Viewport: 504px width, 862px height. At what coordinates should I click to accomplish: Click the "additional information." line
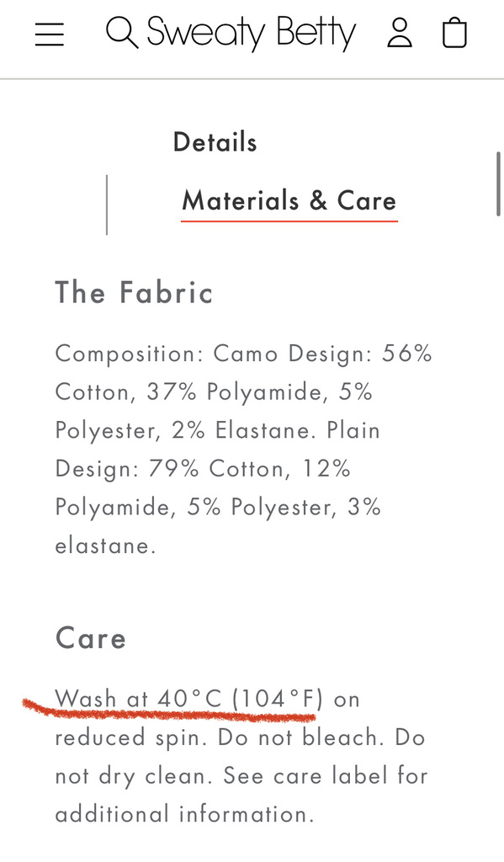tap(184, 814)
